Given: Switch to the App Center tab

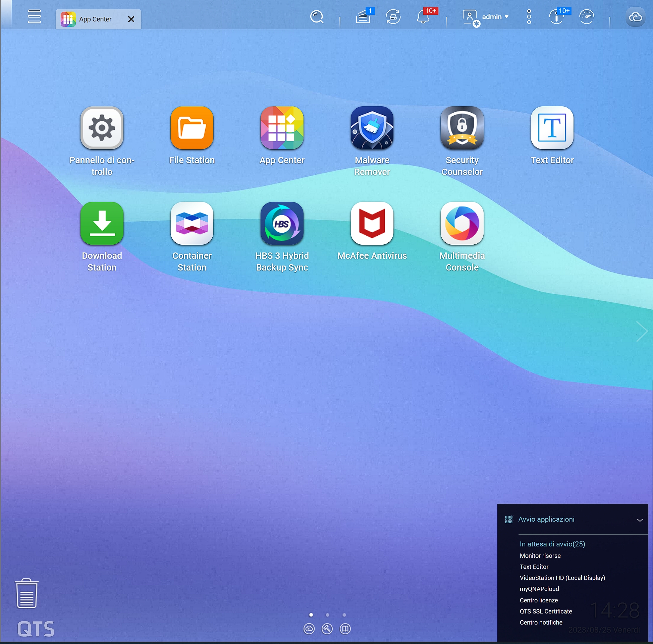Looking at the screenshot, I should 95,19.
